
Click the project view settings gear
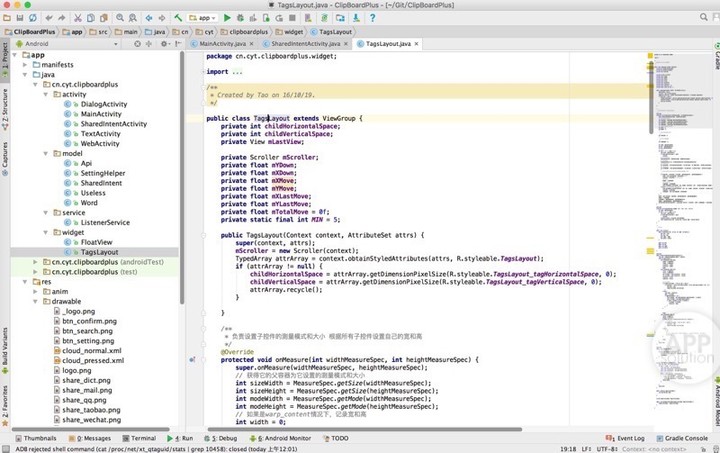pos(164,44)
